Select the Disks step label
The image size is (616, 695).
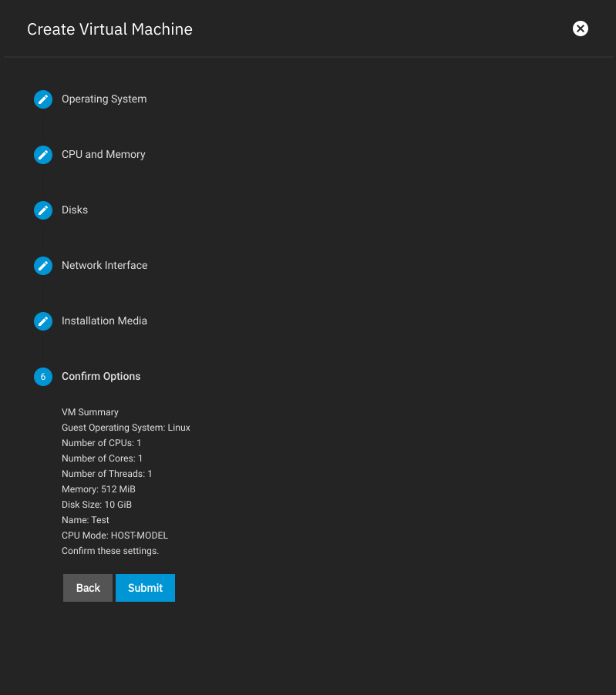click(75, 210)
